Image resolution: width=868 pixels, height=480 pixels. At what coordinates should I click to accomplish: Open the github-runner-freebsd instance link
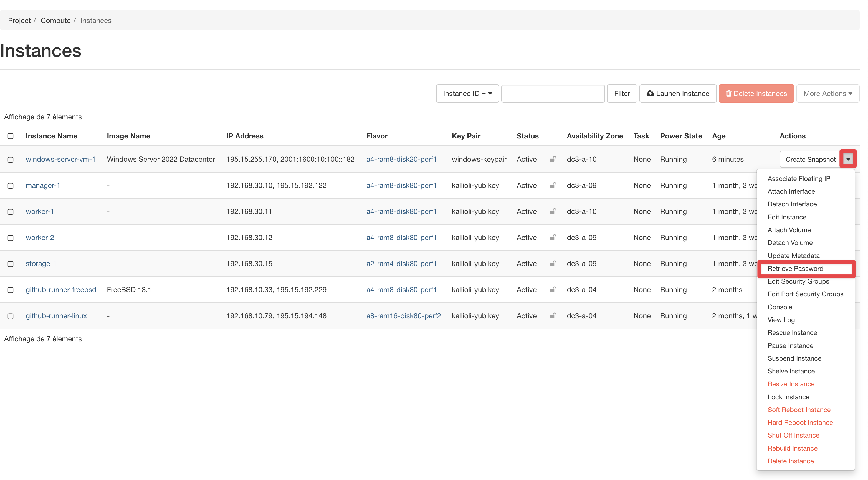(61, 290)
